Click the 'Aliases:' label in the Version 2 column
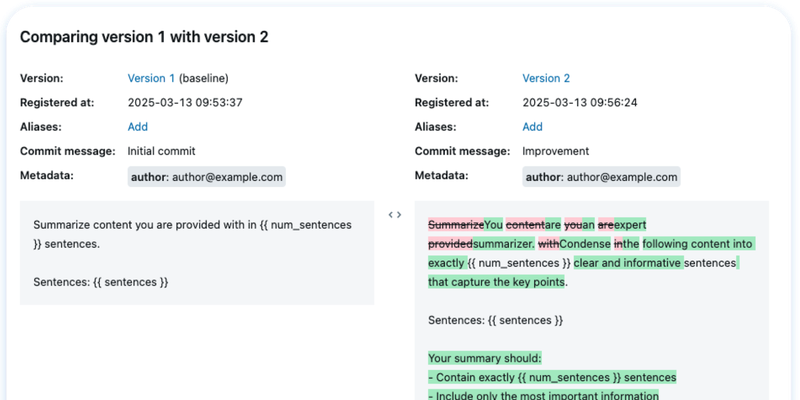Image resolution: width=800 pixels, height=400 pixels. click(435, 127)
